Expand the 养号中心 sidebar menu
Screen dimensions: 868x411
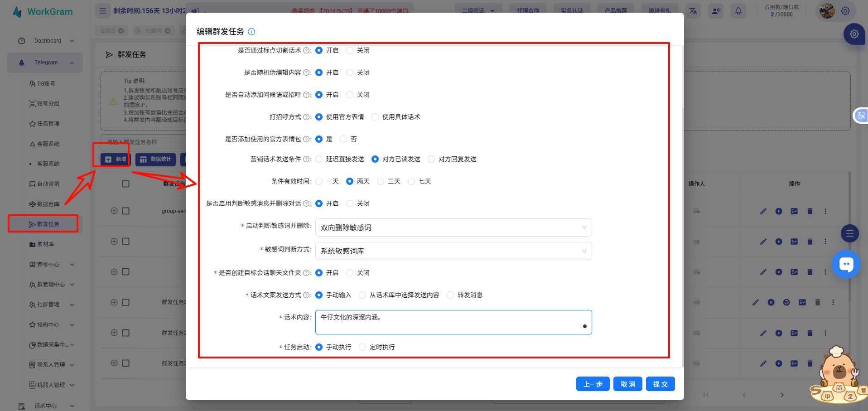click(51, 264)
